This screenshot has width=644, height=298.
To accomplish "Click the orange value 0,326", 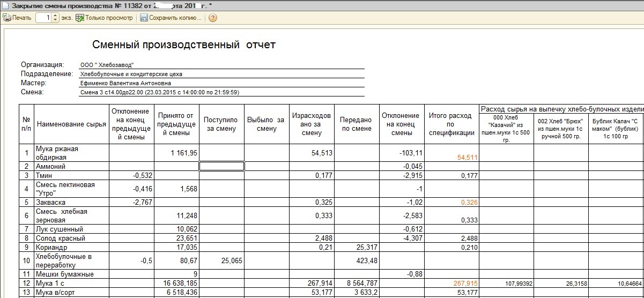I will 451,203.
